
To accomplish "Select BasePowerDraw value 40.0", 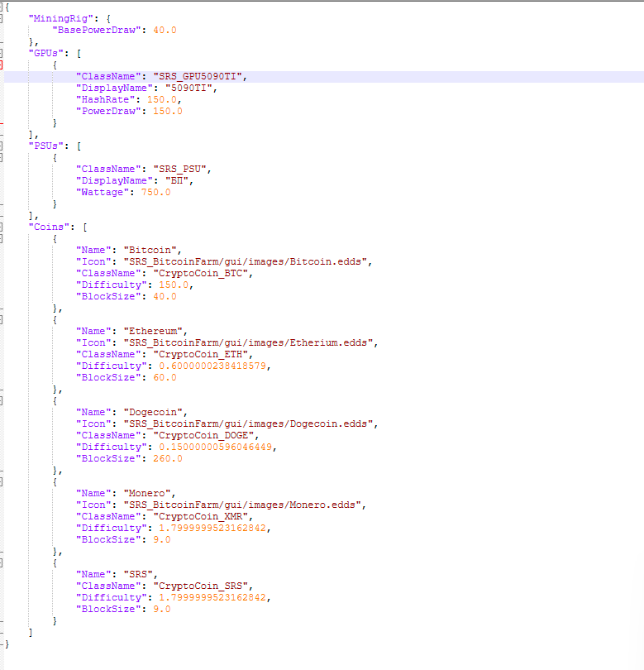I will pos(165,30).
